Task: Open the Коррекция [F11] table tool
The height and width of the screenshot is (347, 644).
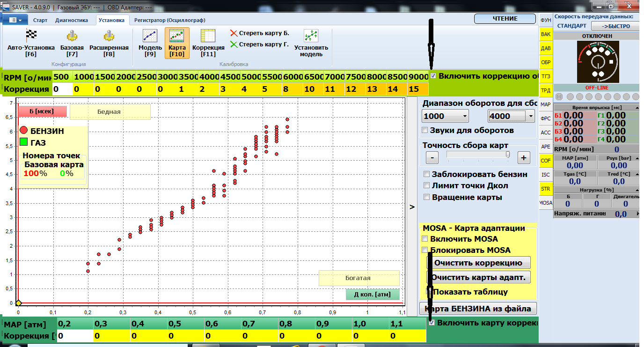Action: pos(208,37)
